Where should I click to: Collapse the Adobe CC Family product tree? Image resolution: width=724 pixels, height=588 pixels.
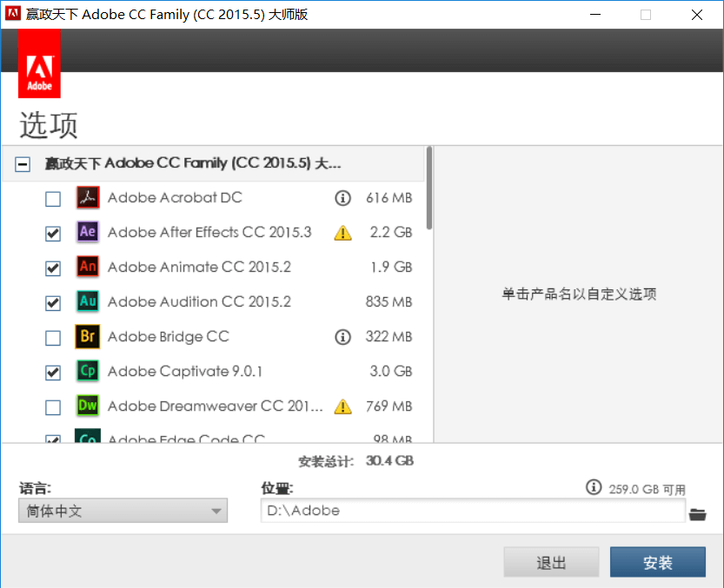pyautogui.click(x=23, y=164)
